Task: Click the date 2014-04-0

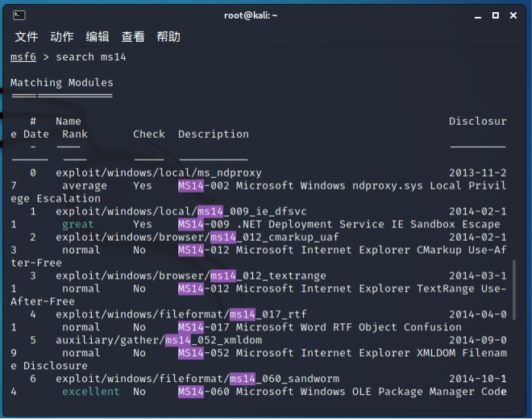Action: coord(478,314)
